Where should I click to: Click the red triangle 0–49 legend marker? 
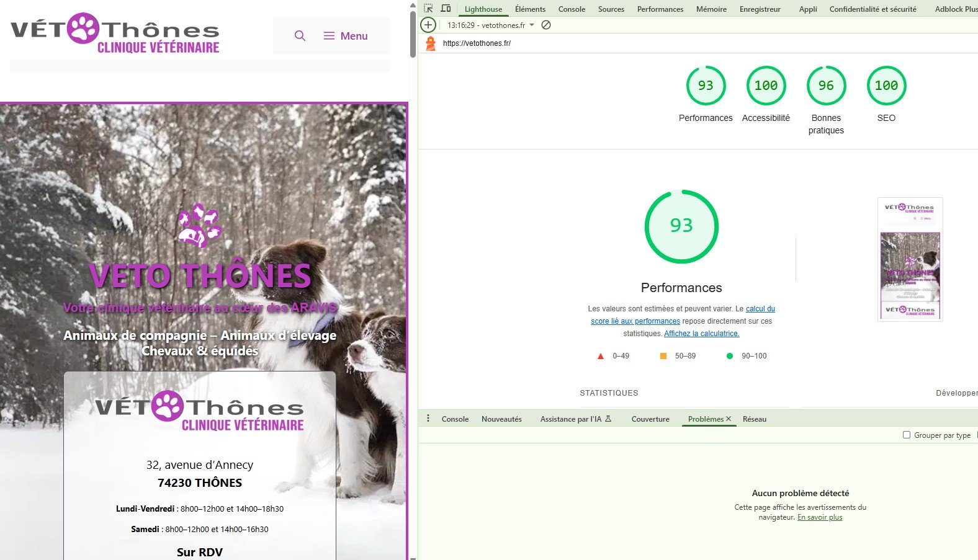click(600, 356)
